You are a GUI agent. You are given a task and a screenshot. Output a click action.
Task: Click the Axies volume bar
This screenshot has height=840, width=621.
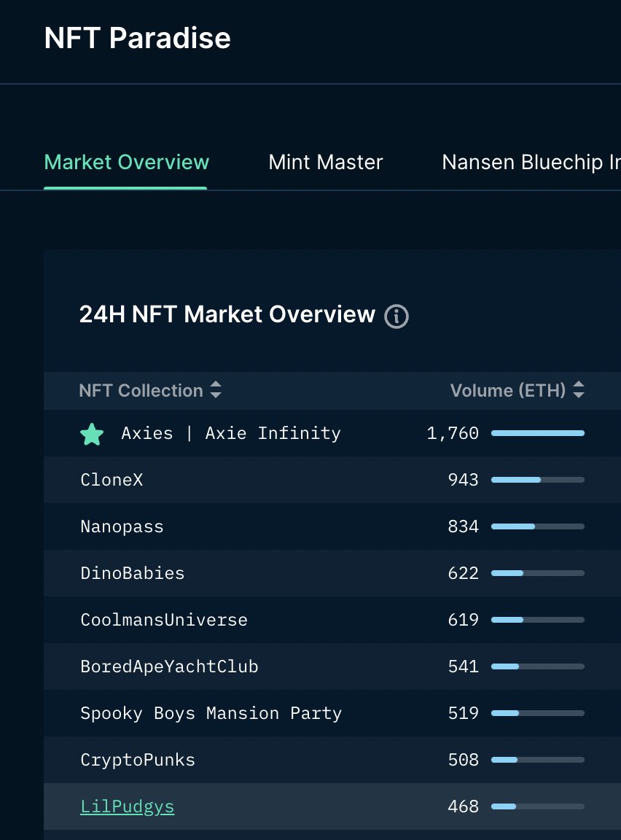[x=537, y=433]
